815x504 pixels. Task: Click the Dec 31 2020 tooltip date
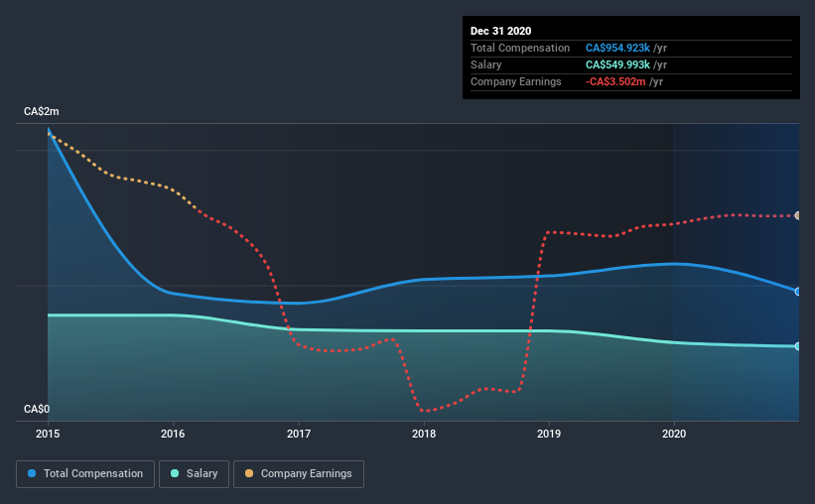500,31
